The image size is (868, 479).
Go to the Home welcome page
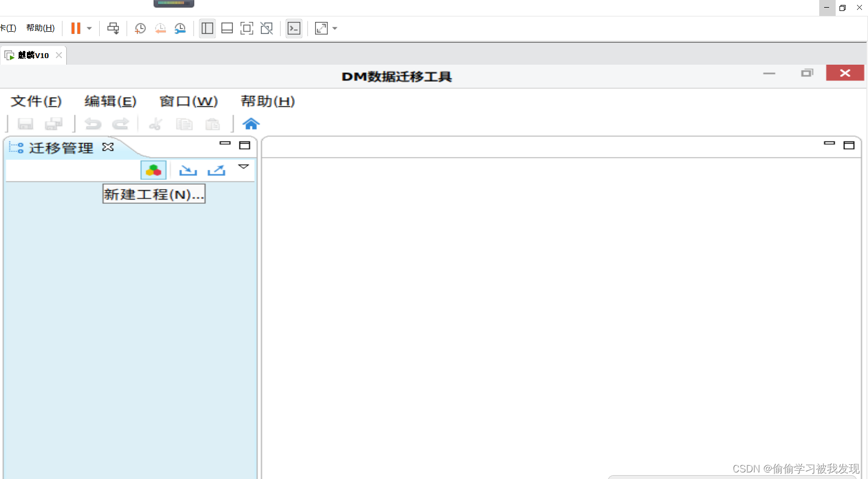tap(251, 124)
